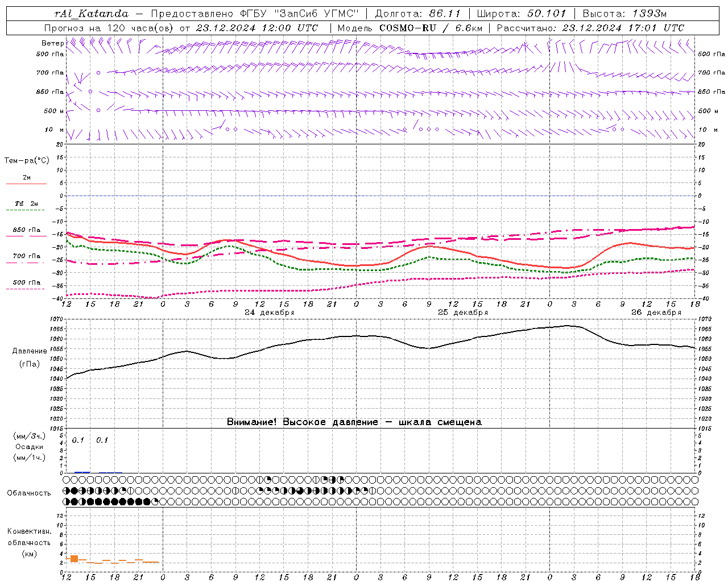Click the (гПа) unit label under Давление
728x582 pixels.
30,364
